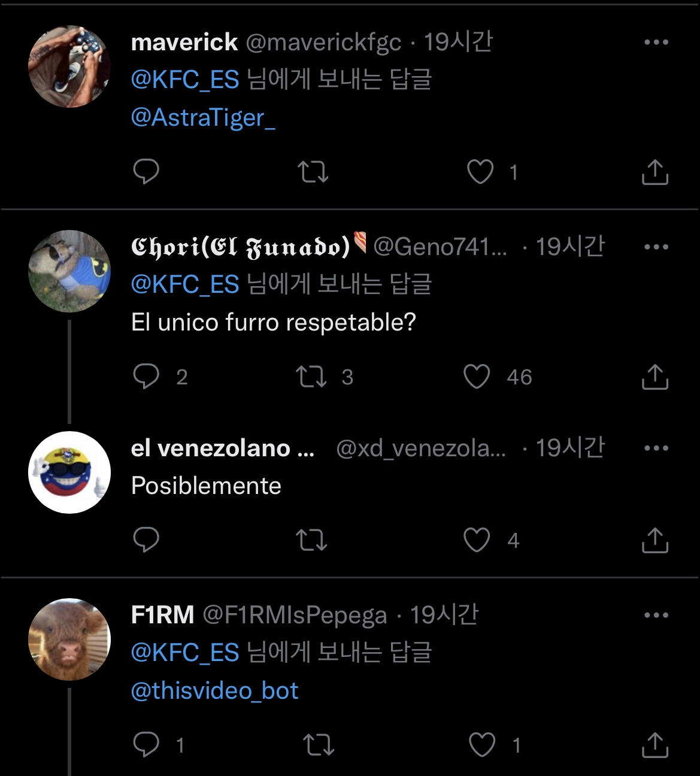700x776 pixels.
Task: Retweet the 'El unico furro respetable?' tweet
Action: [x=311, y=377]
